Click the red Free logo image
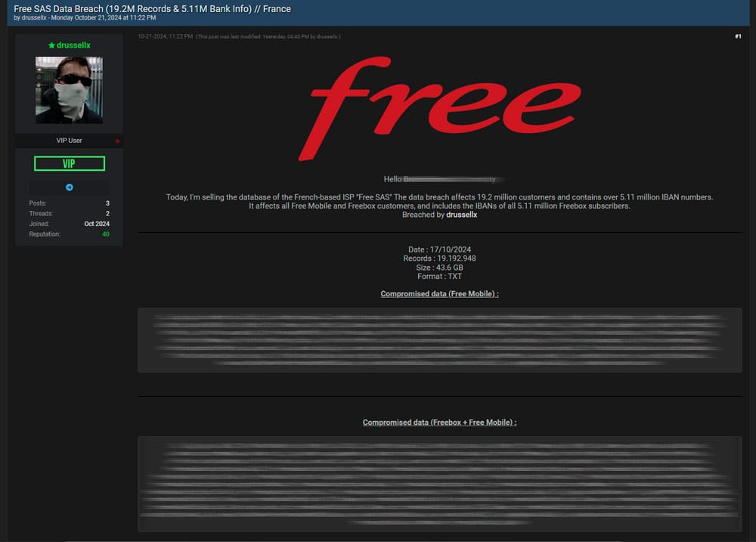The width and height of the screenshot is (756, 542). [440, 109]
